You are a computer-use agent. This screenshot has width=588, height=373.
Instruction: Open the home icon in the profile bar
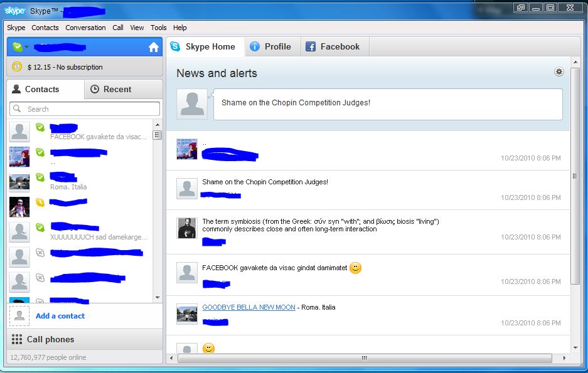click(153, 47)
